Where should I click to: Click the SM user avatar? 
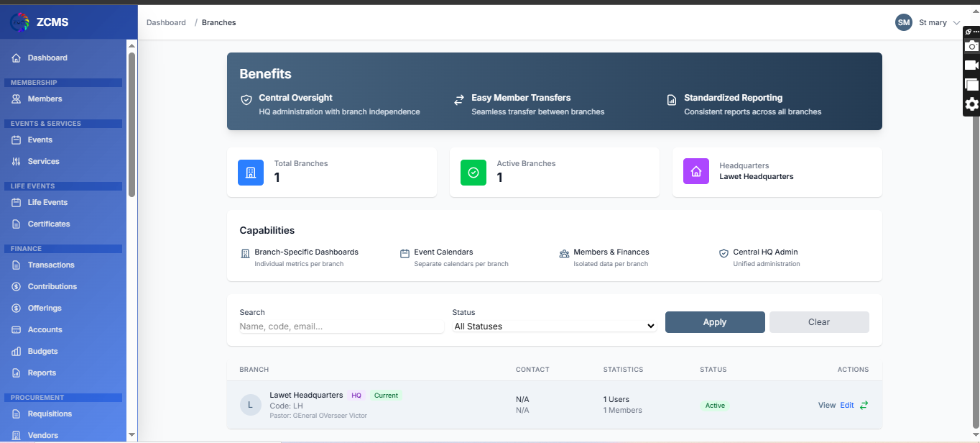coord(903,22)
